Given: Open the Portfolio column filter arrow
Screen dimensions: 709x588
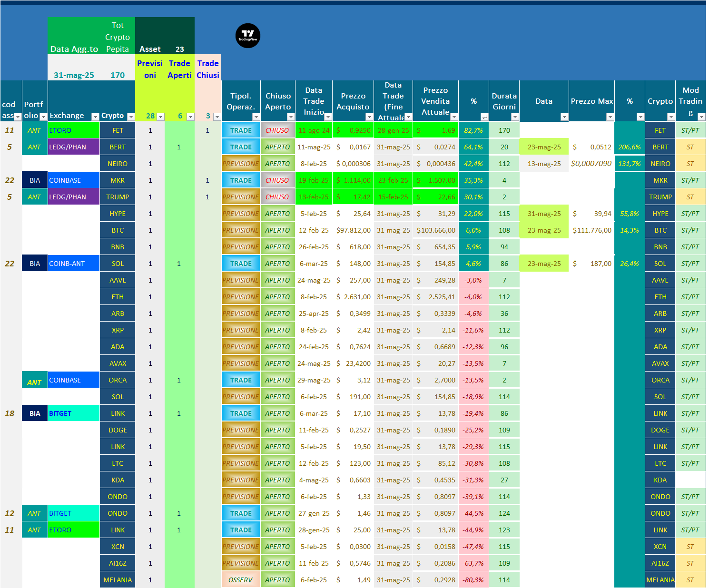Looking at the screenshot, I should tap(43, 117).
